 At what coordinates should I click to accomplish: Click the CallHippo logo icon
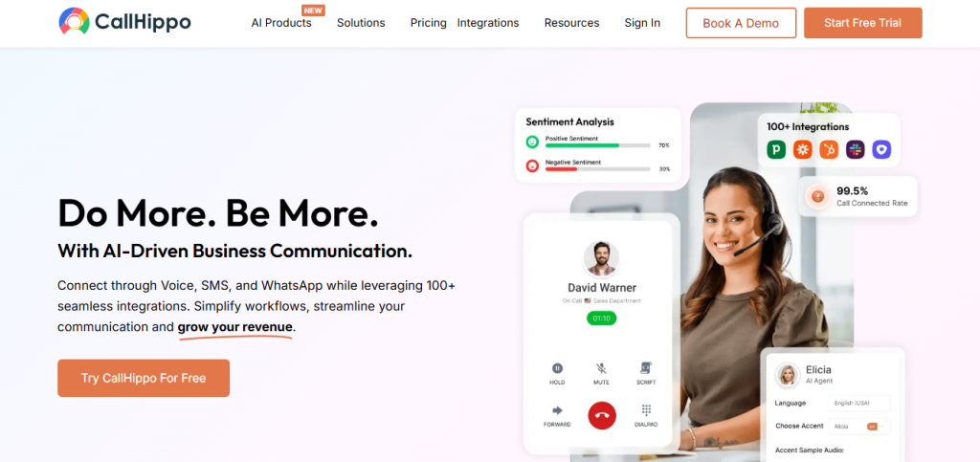[74, 22]
